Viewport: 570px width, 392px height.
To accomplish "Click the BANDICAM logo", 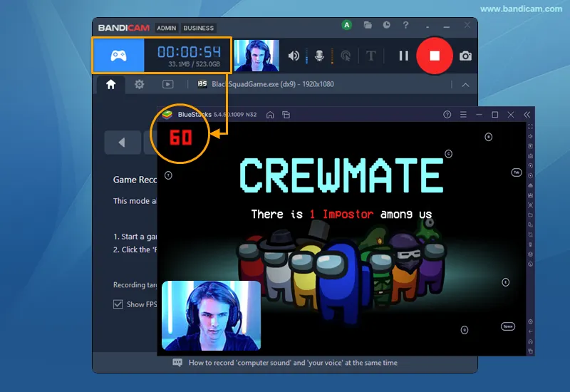I will [x=123, y=28].
